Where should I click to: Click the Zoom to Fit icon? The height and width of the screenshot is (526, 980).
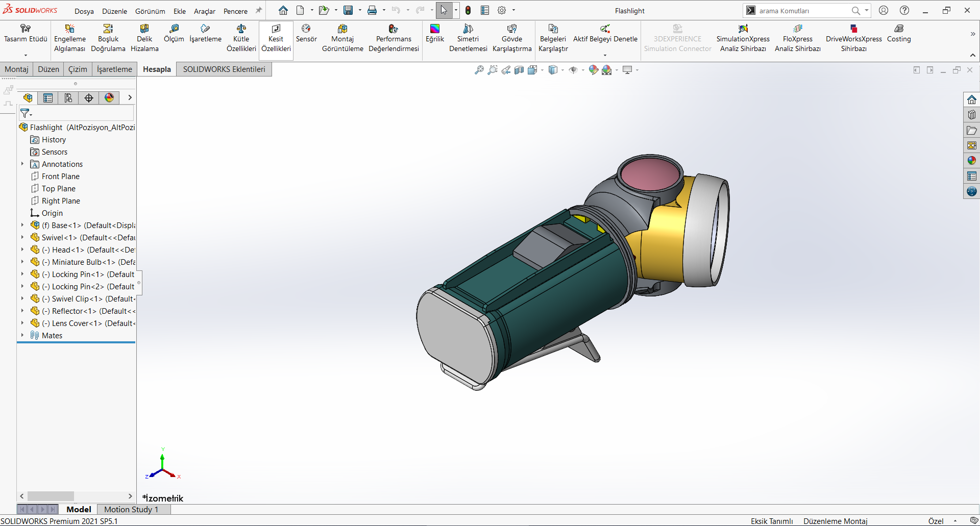(x=479, y=70)
